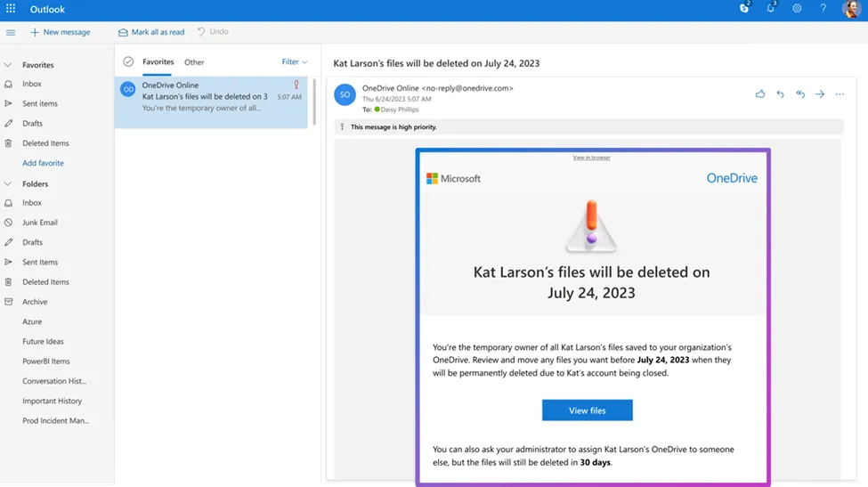Collapse the Favorites section
Image resolution: width=868 pixels, height=487 pixels.
pos(8,65)
